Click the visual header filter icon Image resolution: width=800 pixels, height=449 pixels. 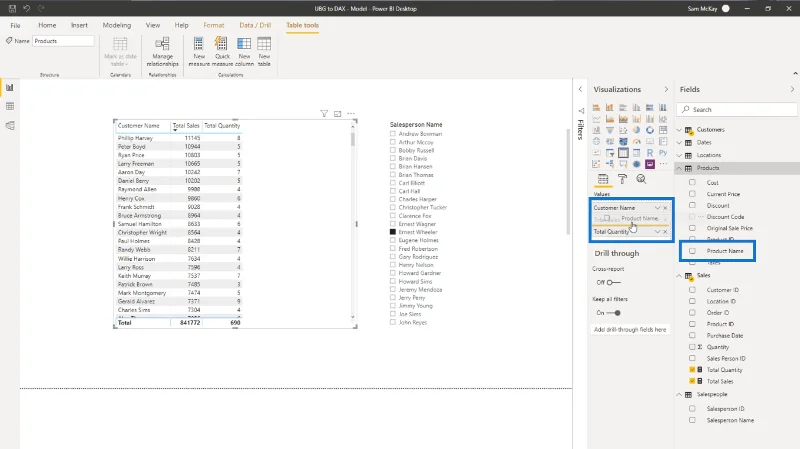click(x=324, y=114)
